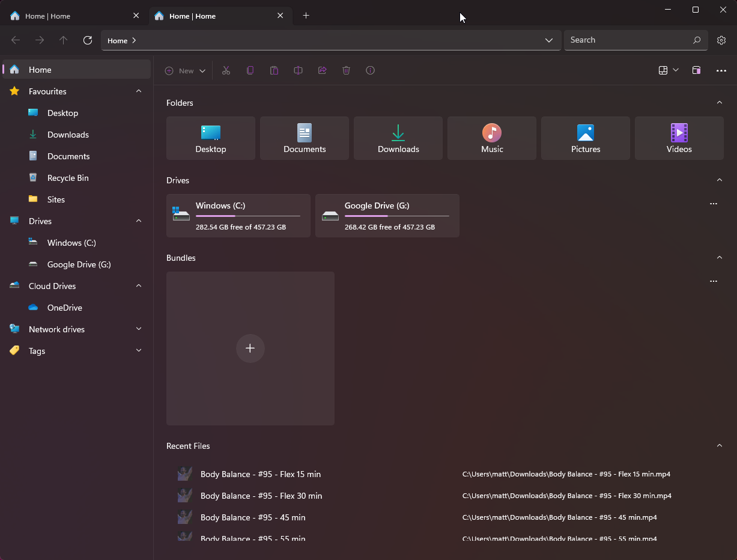The height and width of the screenshot is (560, 737).
Task: Open the Desktop folder tile
Action: pos(211,138)
